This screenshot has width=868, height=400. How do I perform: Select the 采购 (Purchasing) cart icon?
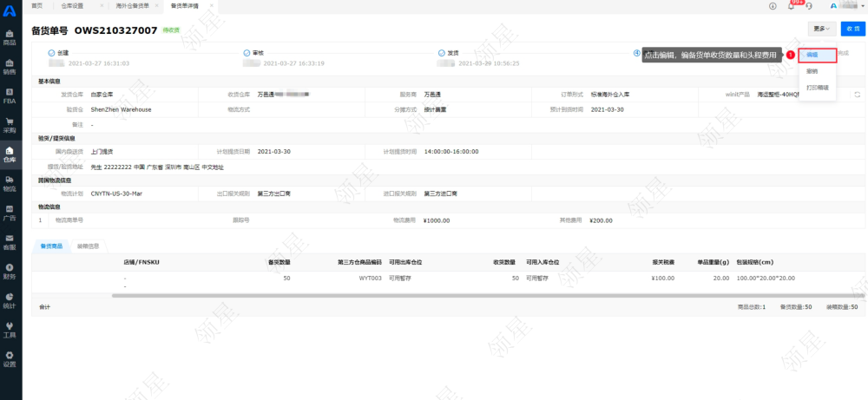10,125
